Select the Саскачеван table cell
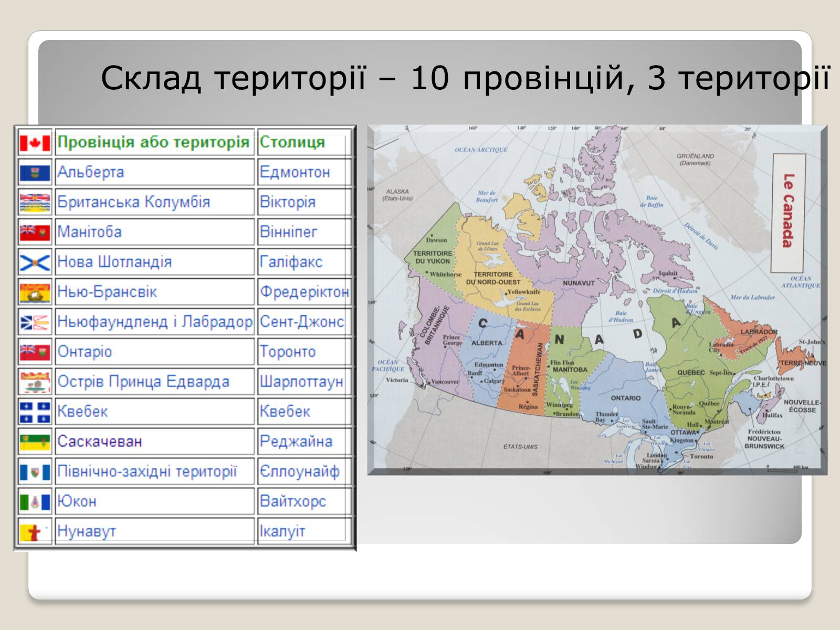 155,442
